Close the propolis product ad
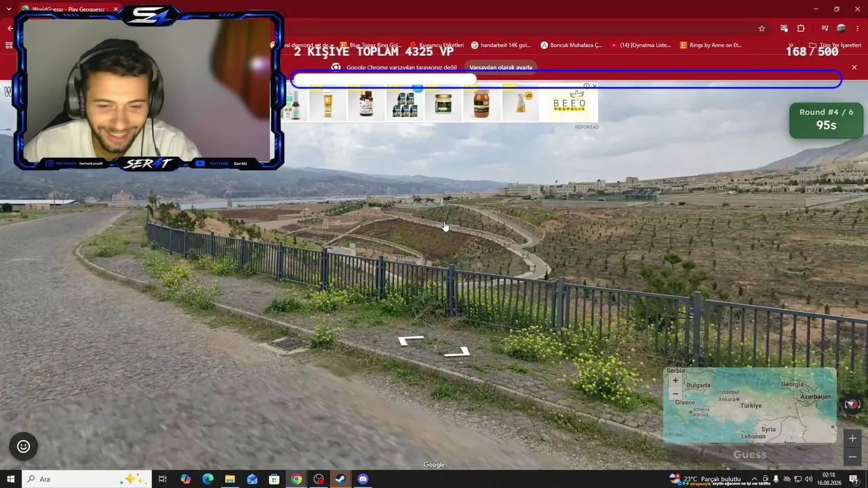868x488 pixels. (595, 86)
